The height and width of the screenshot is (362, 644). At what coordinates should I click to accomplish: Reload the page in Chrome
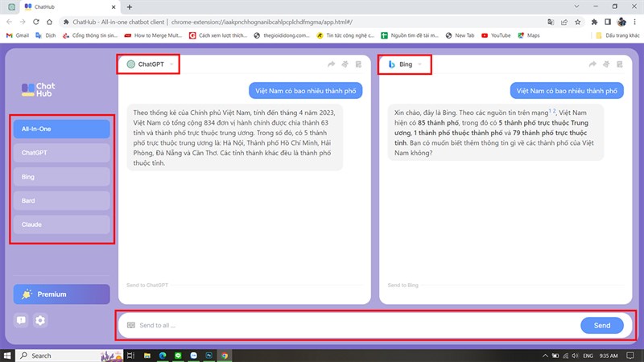click(35, 22)
